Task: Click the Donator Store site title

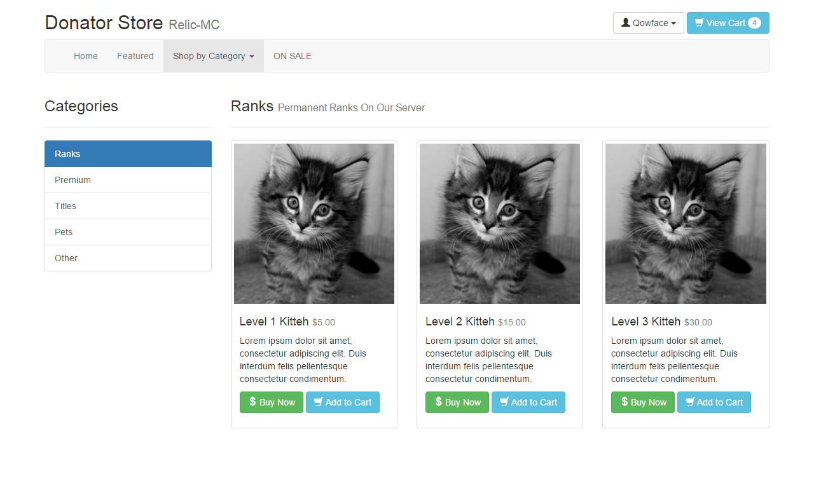Action: tap(104, 23)
